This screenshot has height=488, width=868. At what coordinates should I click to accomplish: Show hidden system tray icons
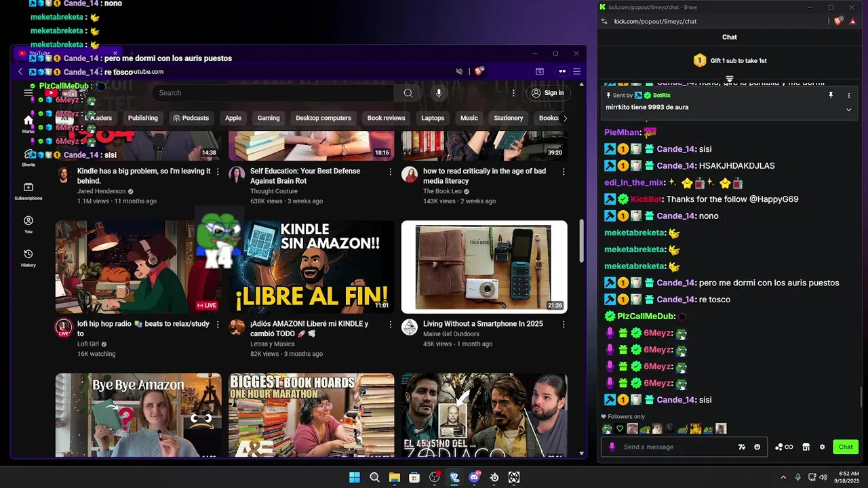tap(782, 477)
